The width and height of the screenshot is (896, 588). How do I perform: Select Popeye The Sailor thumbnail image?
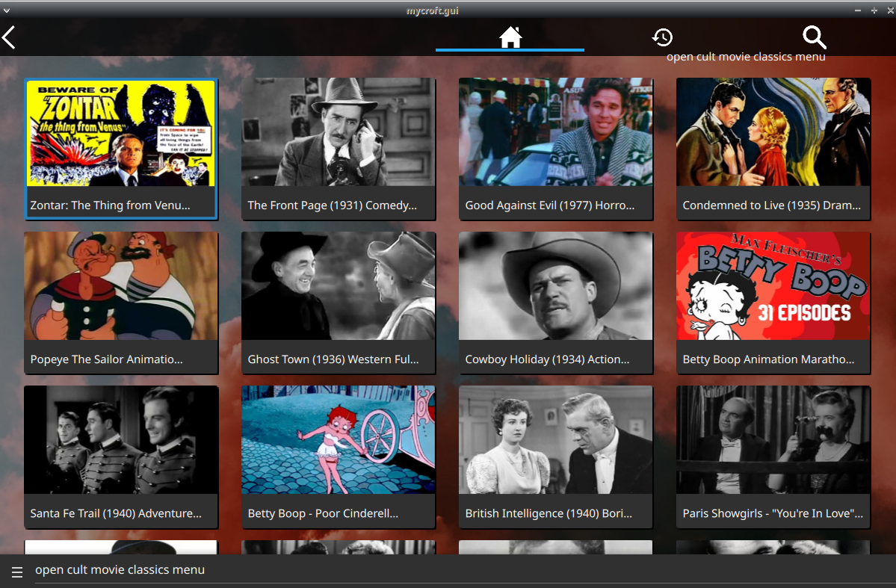click(121, 285)
